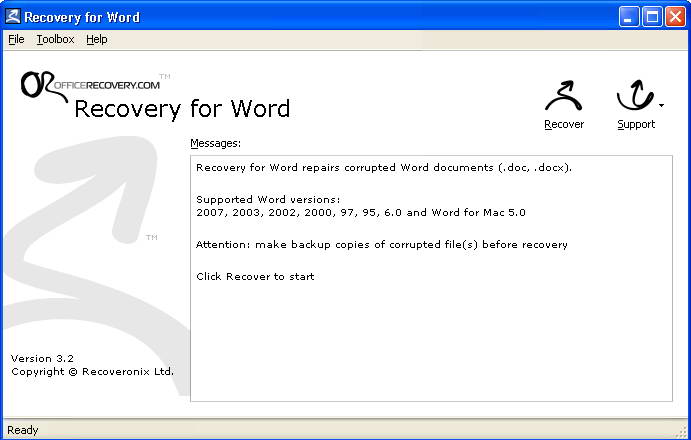Click the 'Copyright © Recoveronix Ltd.' text
The height and width of the screenshot is (440, 691).
[x=93, y=372]
